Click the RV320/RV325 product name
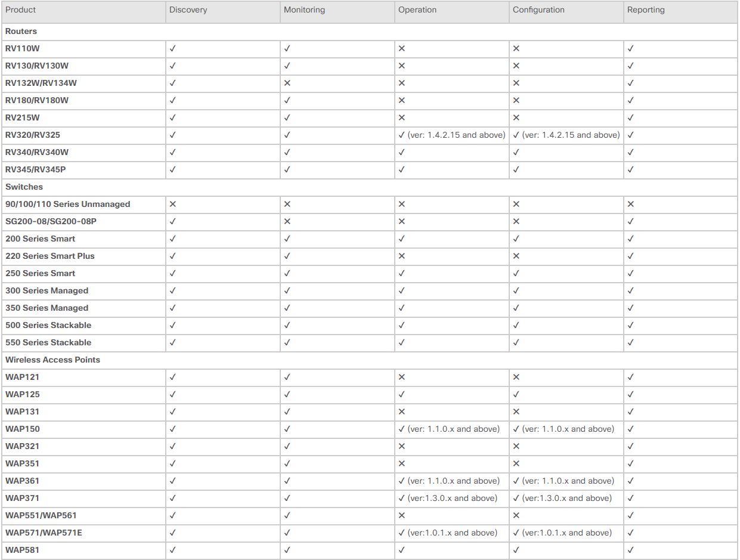Screen dimensions: 740x560 tap(33, 135)
